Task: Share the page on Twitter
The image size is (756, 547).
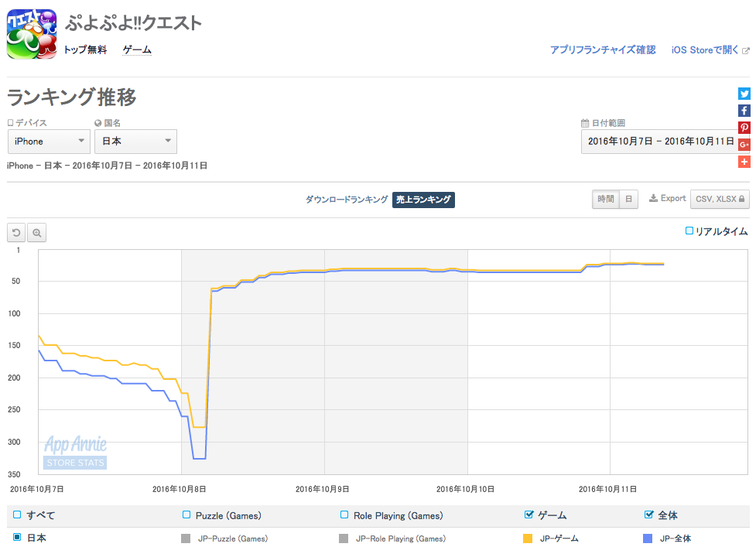Action: tap(744, 94)
